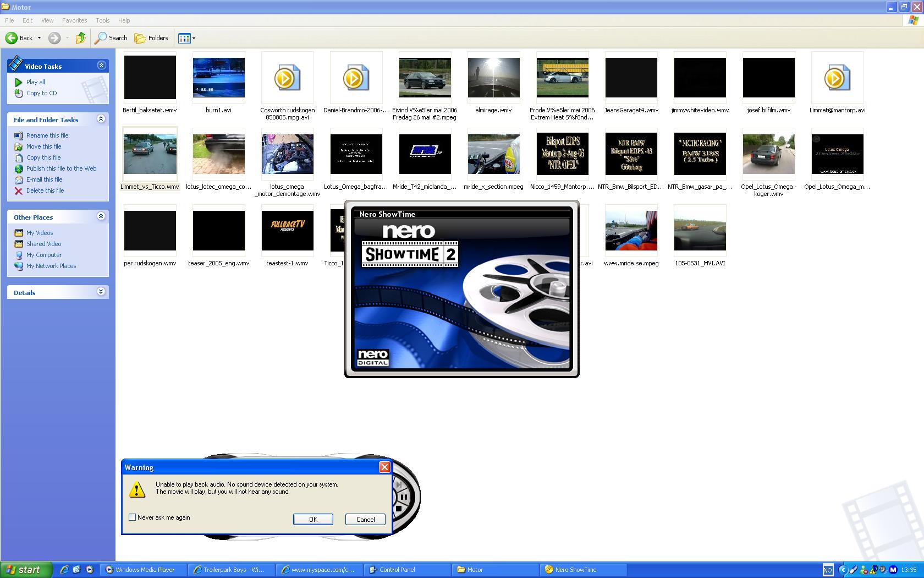
Task: Click OK in the Warning dialog
Action: pos(313,519)
